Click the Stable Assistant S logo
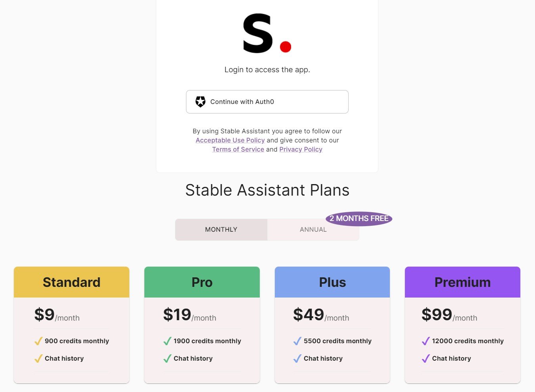 pos(258,34)
